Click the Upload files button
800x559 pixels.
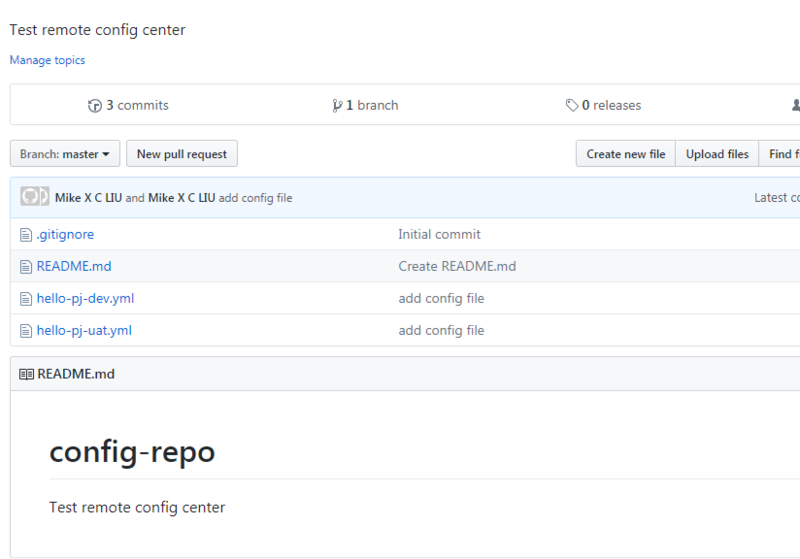[717, 154]
